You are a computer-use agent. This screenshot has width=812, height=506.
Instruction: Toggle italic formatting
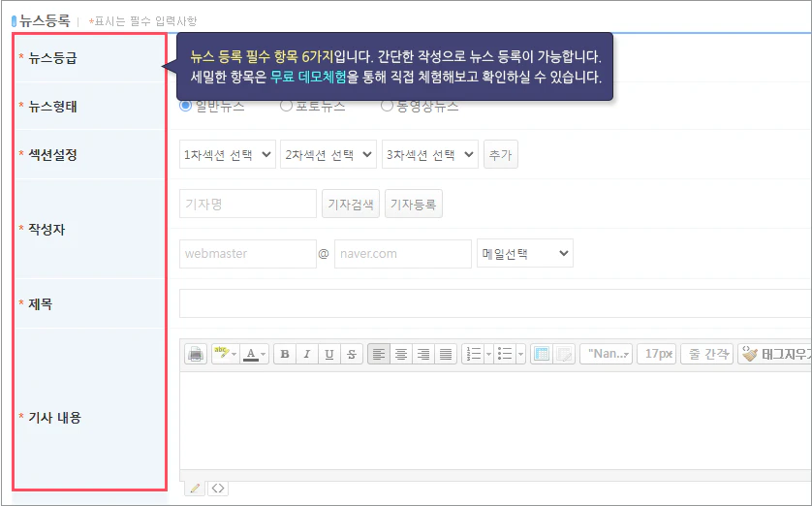click(306, 354)
